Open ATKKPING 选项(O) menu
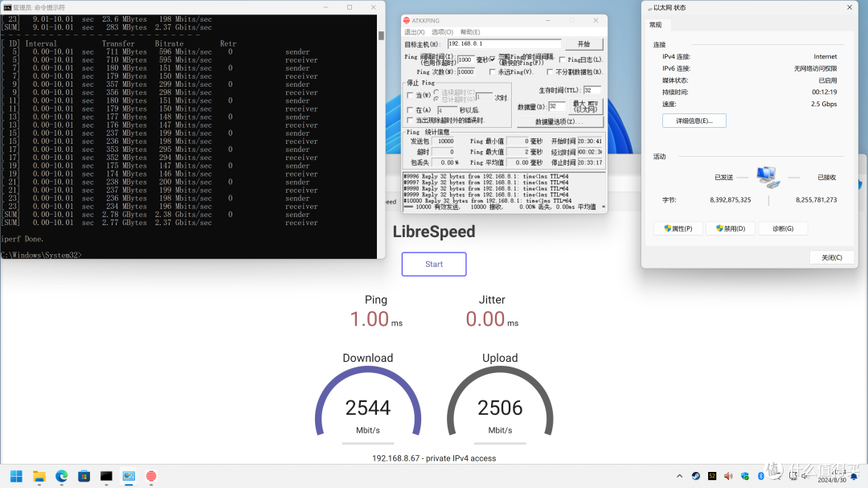 442,32
